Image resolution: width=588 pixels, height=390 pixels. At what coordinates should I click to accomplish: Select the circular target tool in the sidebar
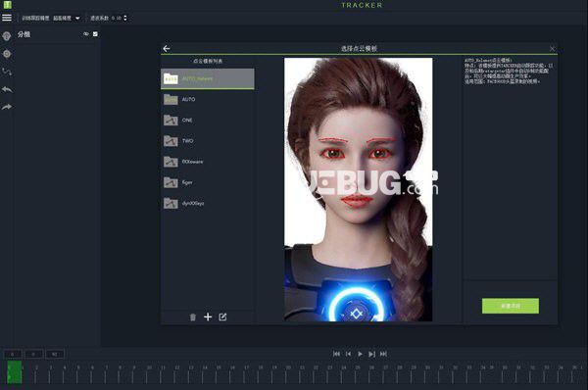(7, 54)
